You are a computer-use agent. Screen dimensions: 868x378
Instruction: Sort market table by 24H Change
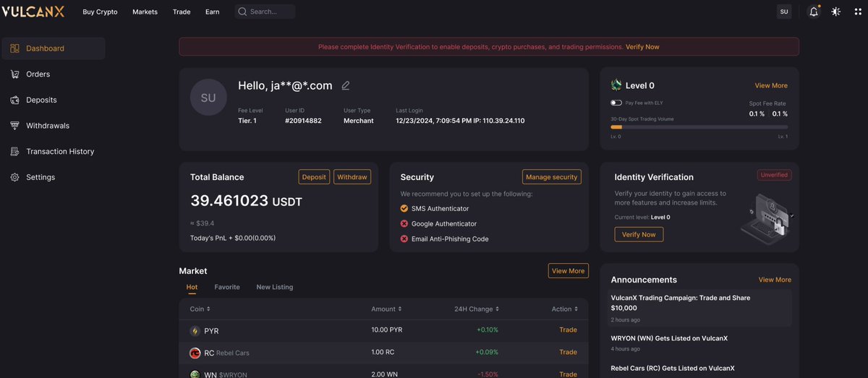pyautogui.click(x=477, y=309)
